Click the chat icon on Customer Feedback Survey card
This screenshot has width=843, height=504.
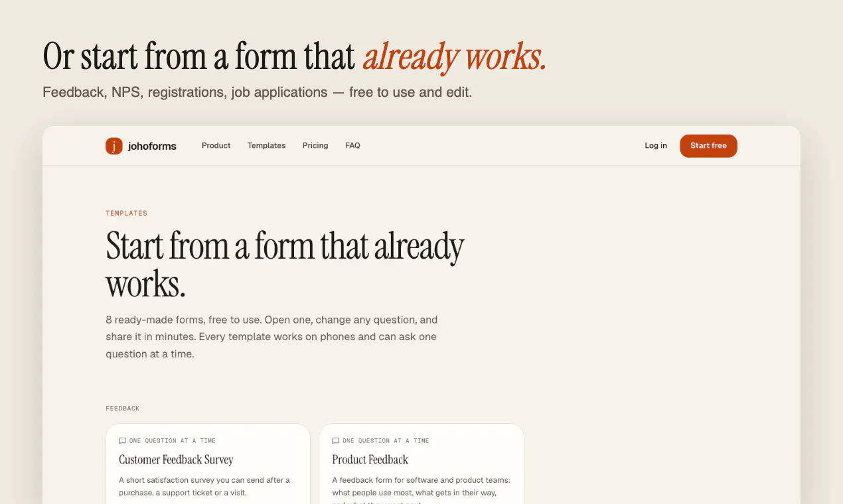pos(122,440)
